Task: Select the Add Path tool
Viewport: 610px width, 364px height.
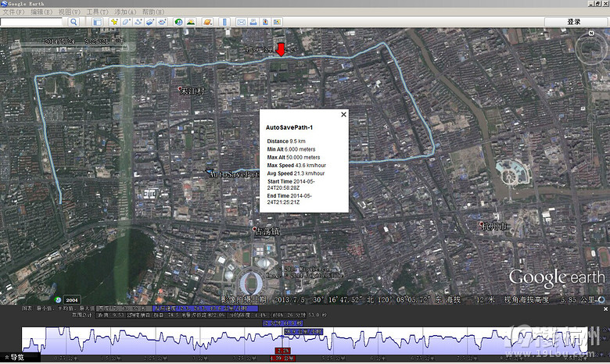Action: (138, 22)
